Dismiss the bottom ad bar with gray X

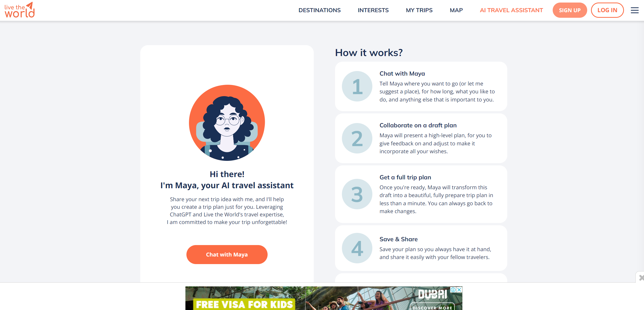(x=641, y=278)
